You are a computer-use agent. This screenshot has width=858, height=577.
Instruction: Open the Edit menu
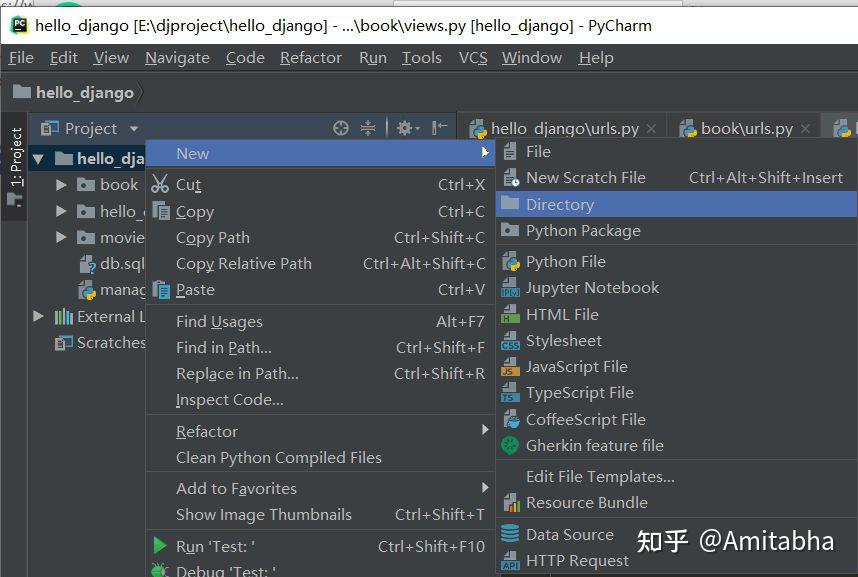[63, 57]
